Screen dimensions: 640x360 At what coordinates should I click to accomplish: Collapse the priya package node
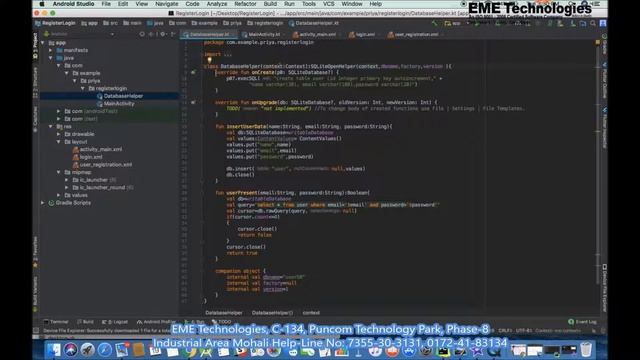75,81
